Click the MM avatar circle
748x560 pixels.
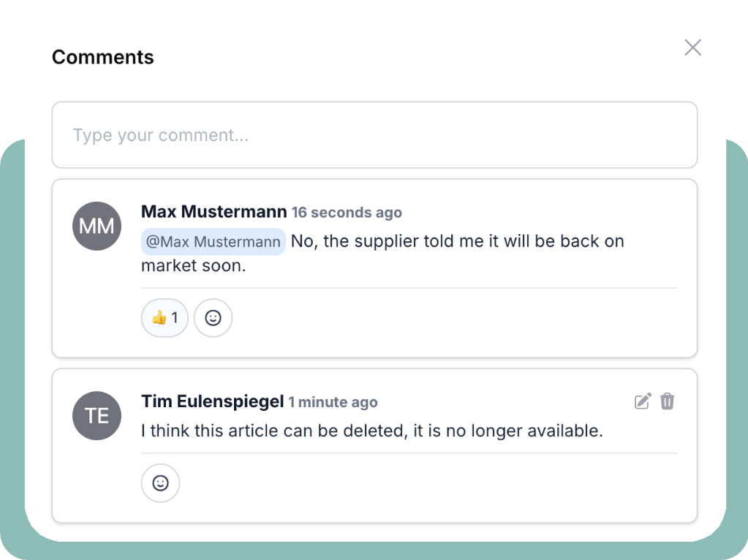pyautogui.click(x=97, y=226)
